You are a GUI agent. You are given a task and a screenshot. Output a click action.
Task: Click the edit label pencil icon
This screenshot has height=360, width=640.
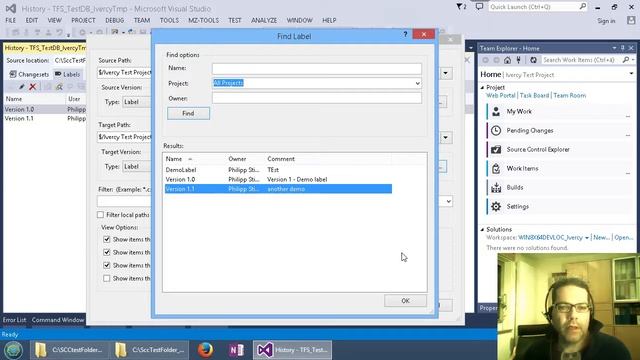pyautogui.click(x=21, y=87)
